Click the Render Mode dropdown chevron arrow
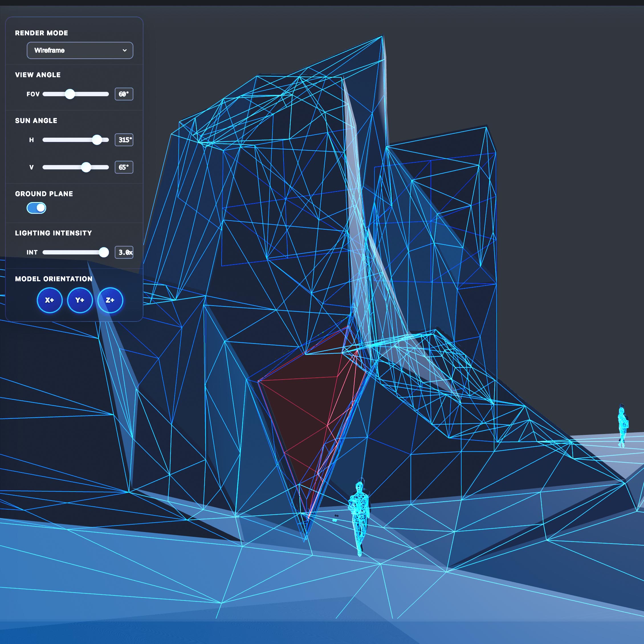The height and width of the screenshot is (644, 644). [124, 50]
